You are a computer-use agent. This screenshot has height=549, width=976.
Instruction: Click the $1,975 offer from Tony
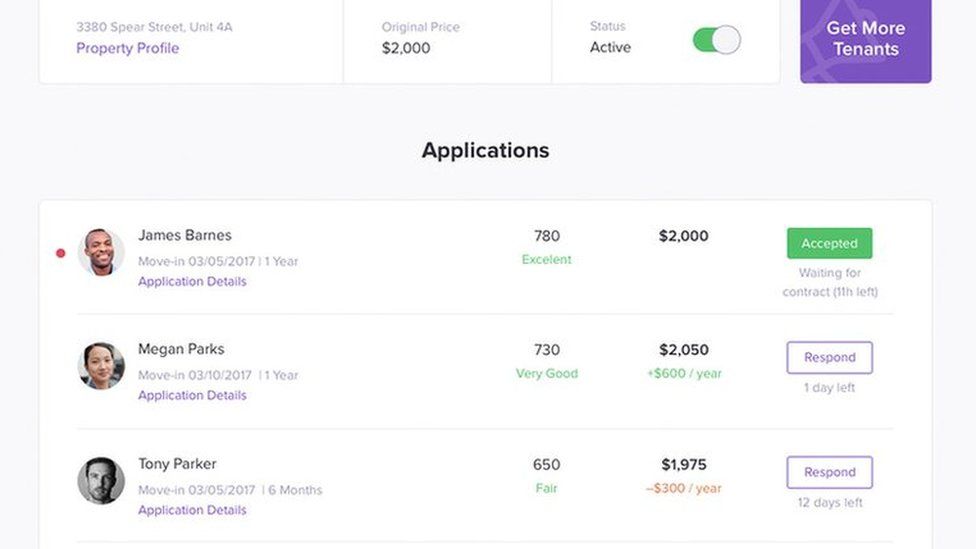coord(684,465)
